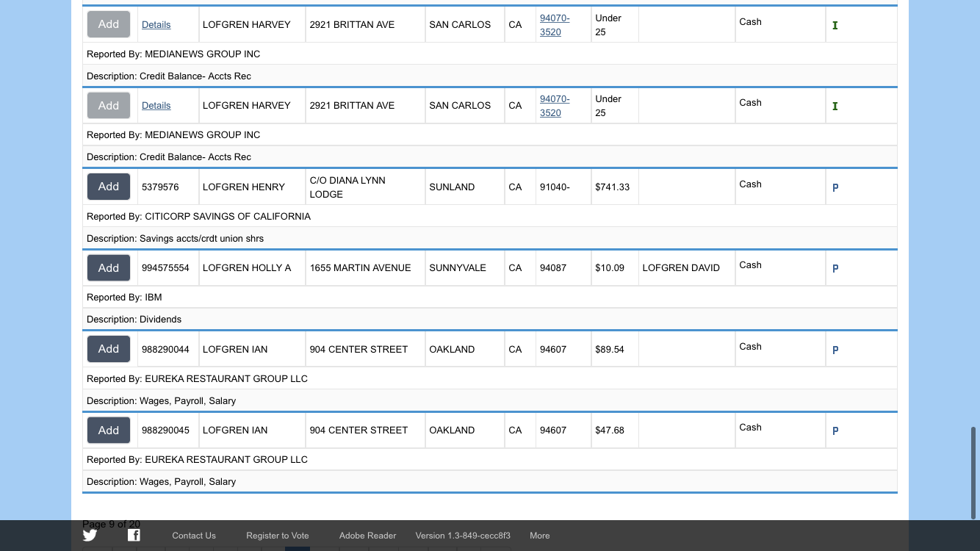Image resolution: width=980 pixels, height=551 pixels.
Task: Select the city SUNNYVALE
Action: point(458,268)
